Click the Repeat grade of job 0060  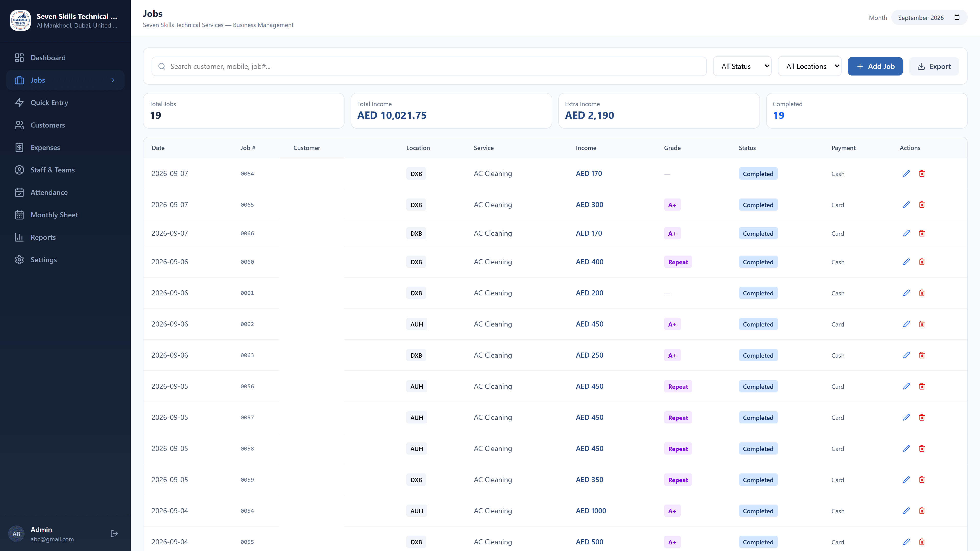coord(678,262)
